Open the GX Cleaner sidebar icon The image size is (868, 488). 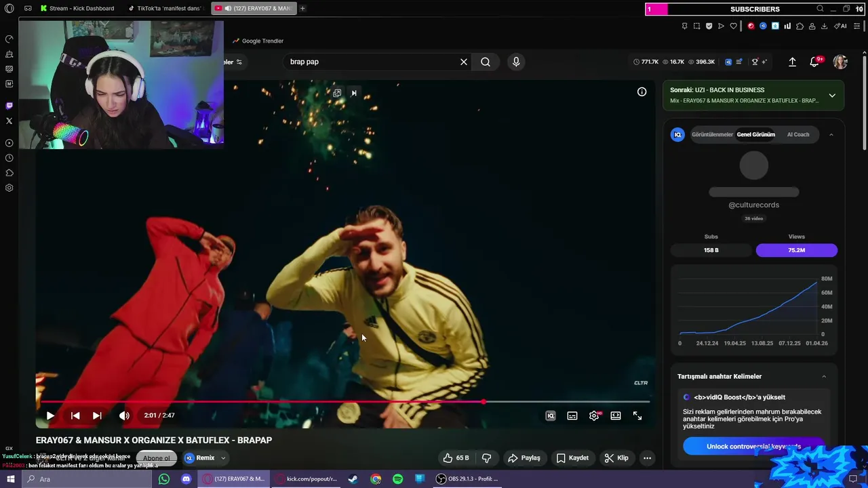9,54
